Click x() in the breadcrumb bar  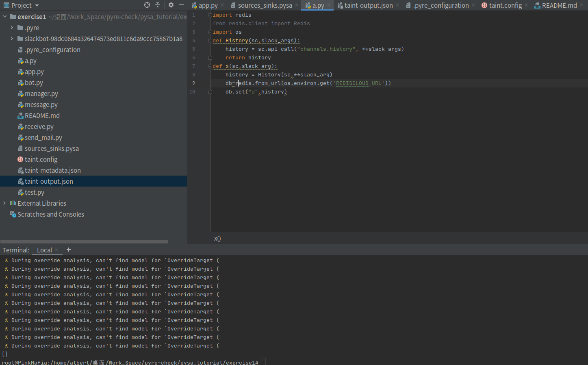click(x=217, y=239)
